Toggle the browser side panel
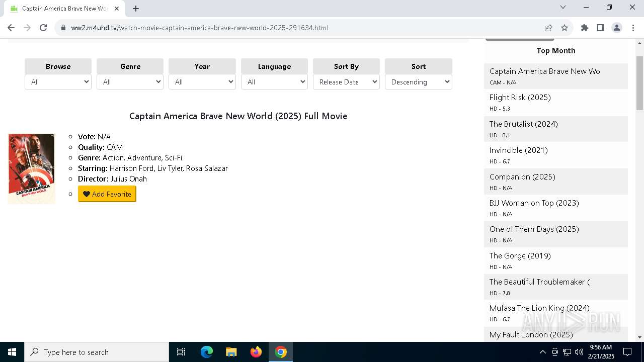This screenshot has width=644, height=362. (x=601, y=28)
